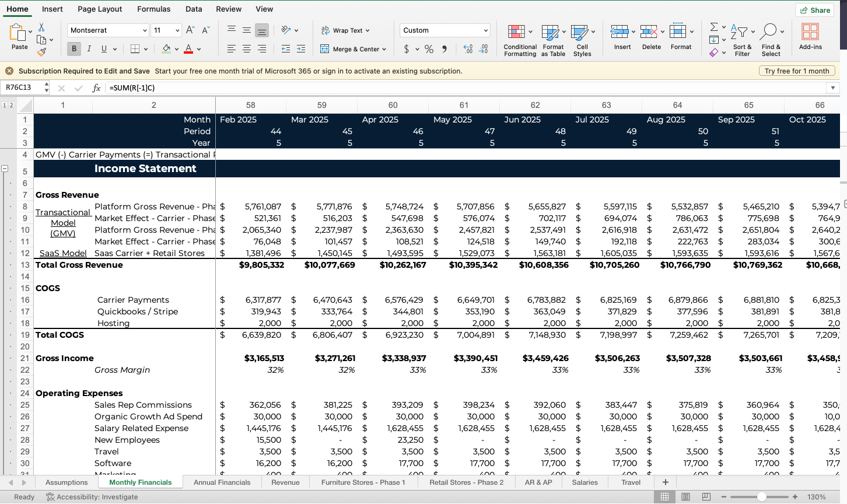
Task: Open Find & Select tool
Action: click(771, 40)
